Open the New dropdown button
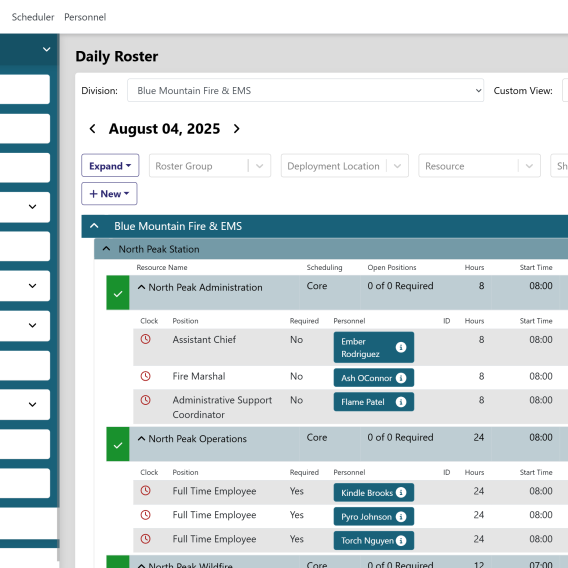This screenshot has height=568, width=568. pos(109,194)
